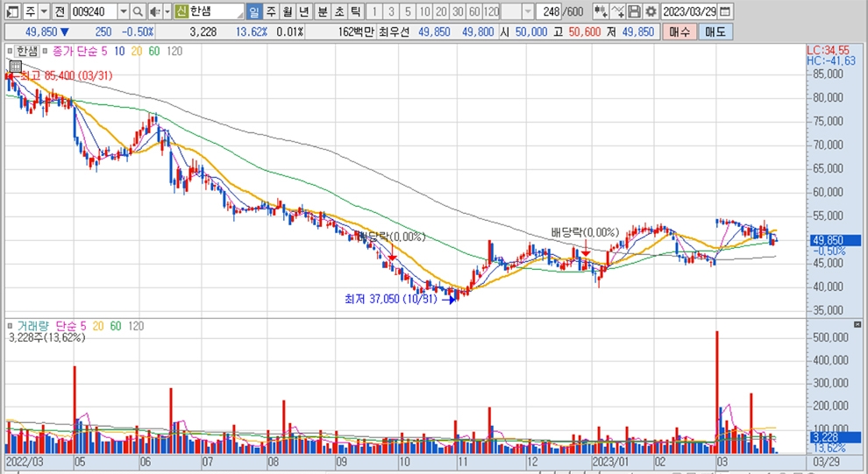The height and width of the screenshot is (474, 868).
Task: Click the save chart floppy disk icon
Action: tap(634, 11)
